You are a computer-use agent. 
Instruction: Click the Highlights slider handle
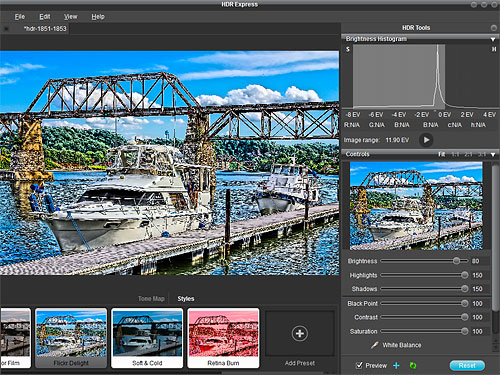tap(465, 275)
